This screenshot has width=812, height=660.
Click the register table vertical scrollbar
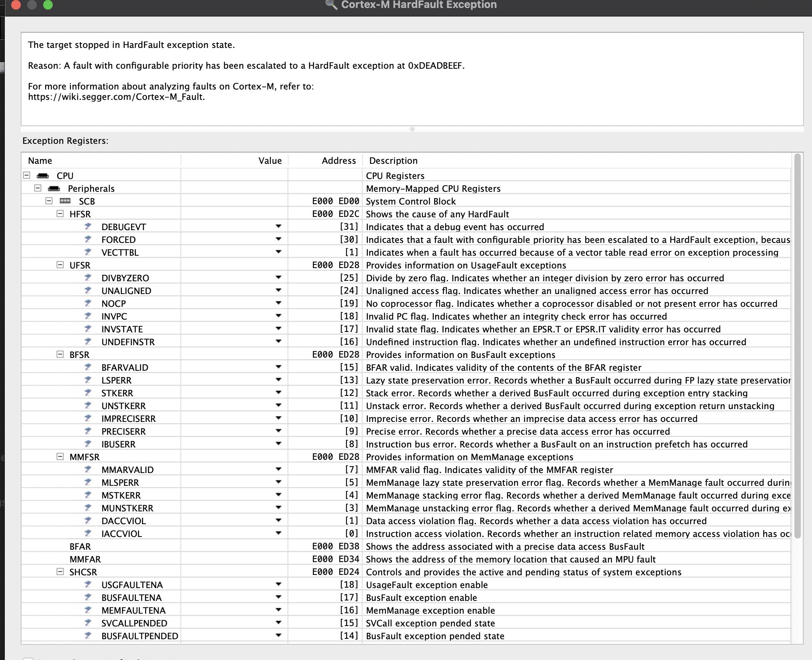[x=797, y=346]
